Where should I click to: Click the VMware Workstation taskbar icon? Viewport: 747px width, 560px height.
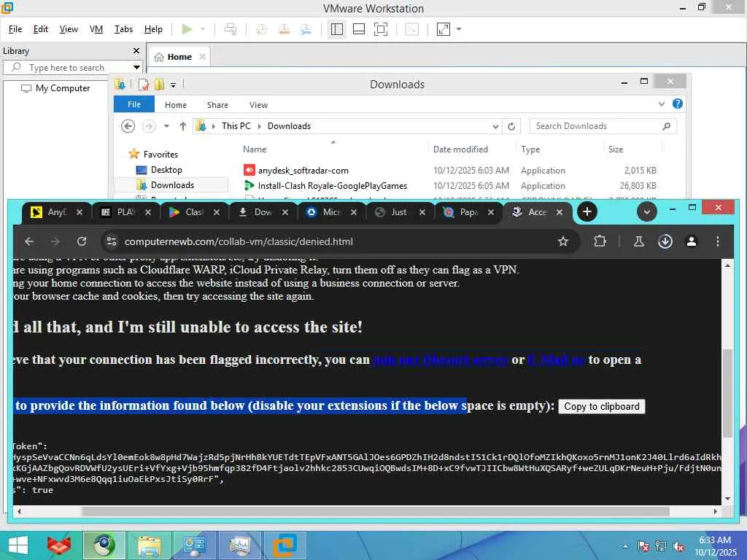coord(285,545)
